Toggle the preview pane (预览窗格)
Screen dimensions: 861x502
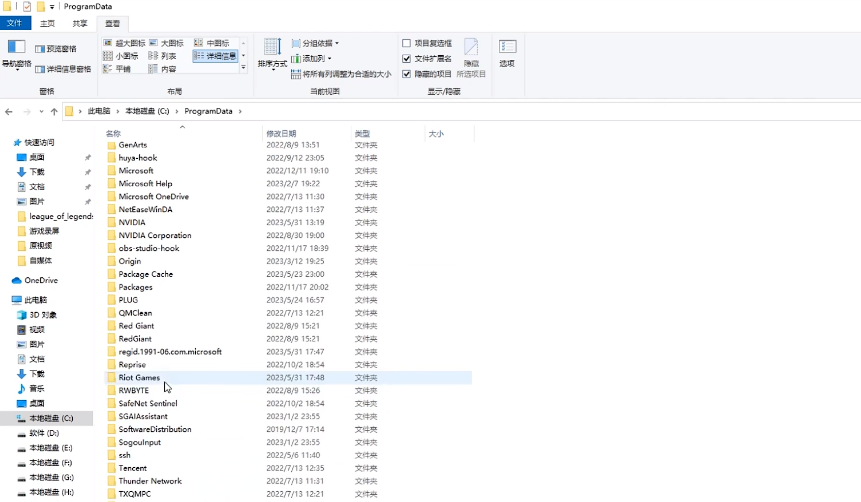point(55,49)
